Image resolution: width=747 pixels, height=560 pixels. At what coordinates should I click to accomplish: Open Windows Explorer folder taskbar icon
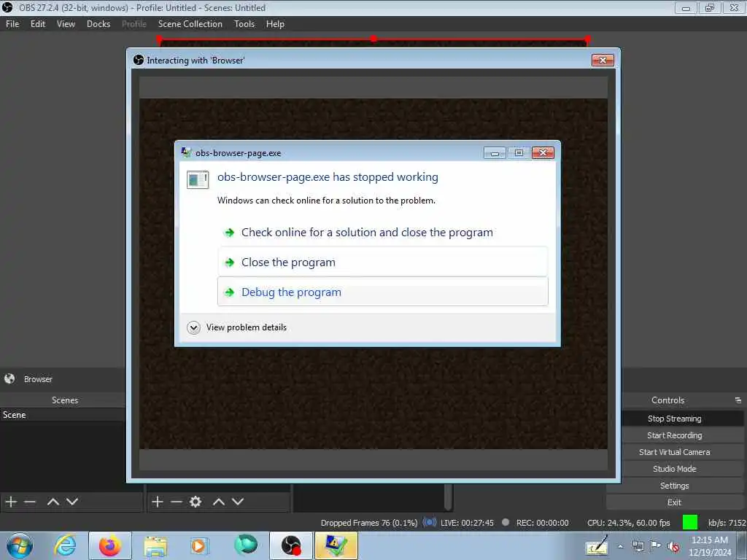155,545
